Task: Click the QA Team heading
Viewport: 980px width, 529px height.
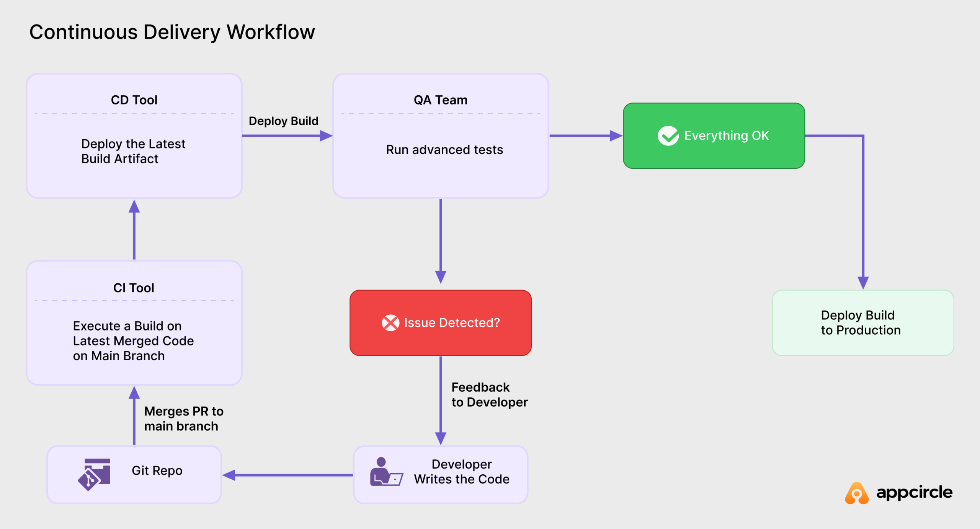Action: pos(441,100)
